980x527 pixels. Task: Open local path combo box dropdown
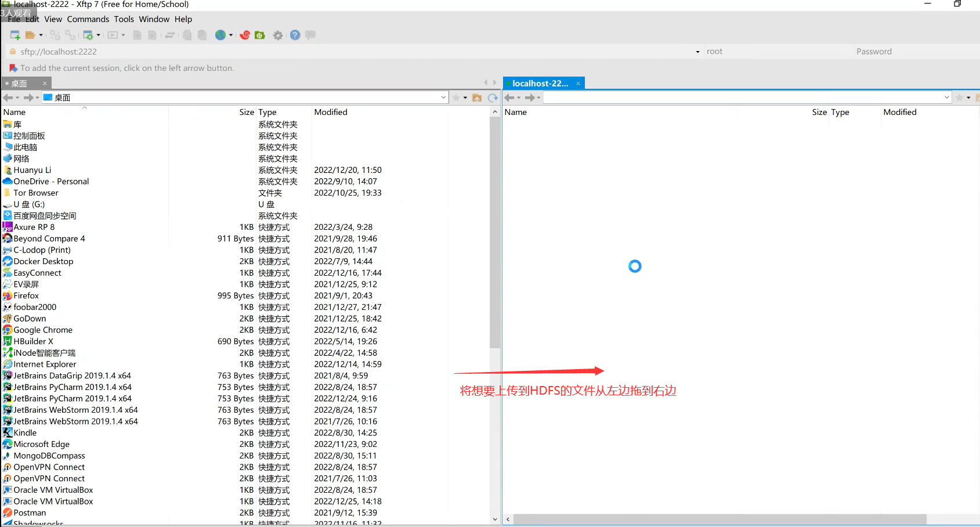tap(443, 98)
